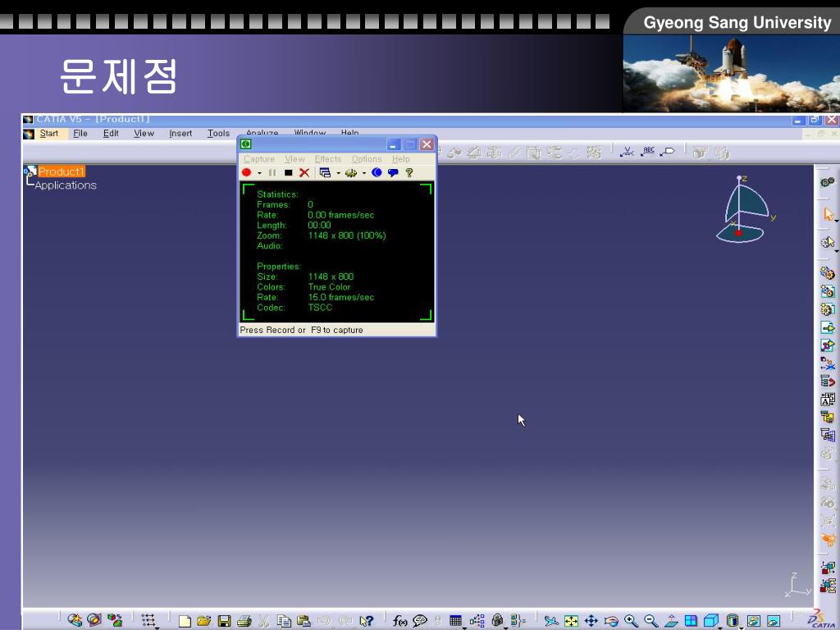Click the Shading view mode cylinder icon

click(x=733, y=620)
